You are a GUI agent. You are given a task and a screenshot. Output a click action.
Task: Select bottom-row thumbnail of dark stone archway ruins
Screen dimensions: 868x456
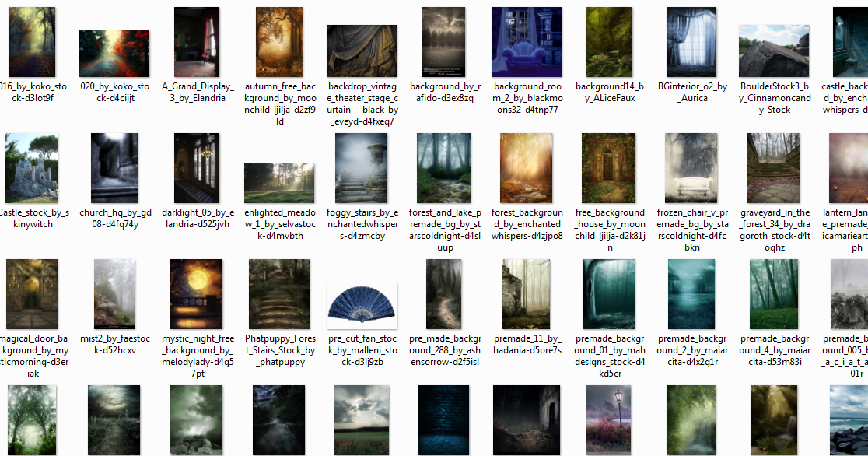click(x=527, y=420)
